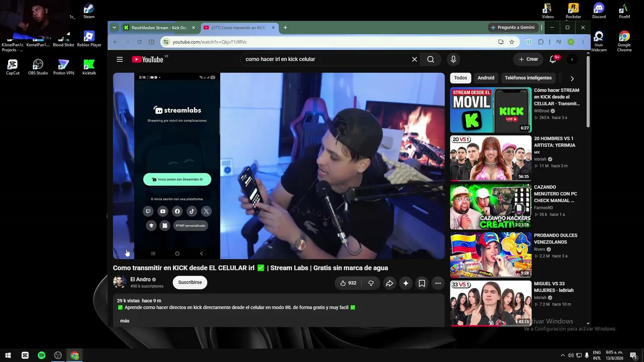Screen dimensions: 644x362
Task: Close the PasoHAmbre Stream tab
Action: click(193, 28)
